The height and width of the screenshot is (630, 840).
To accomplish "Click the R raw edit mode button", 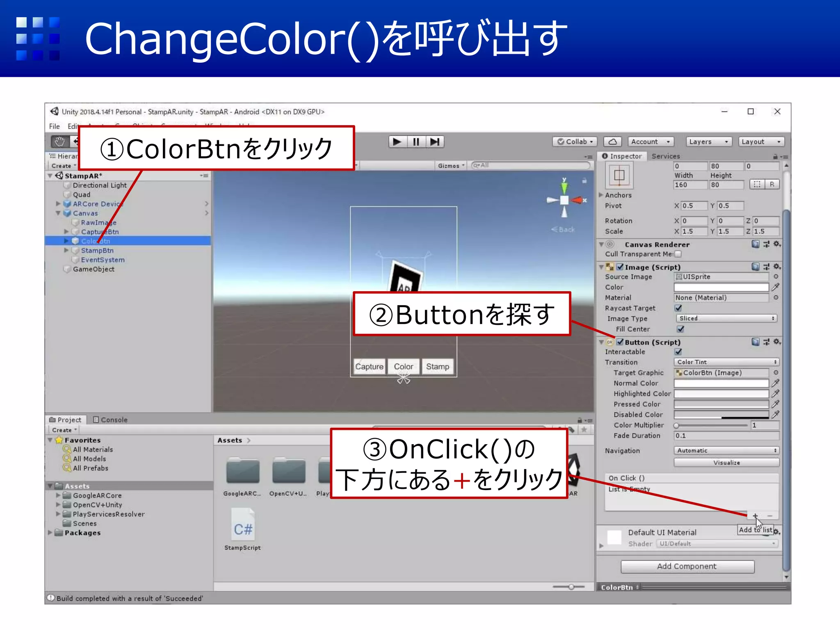I will point(772,185).
